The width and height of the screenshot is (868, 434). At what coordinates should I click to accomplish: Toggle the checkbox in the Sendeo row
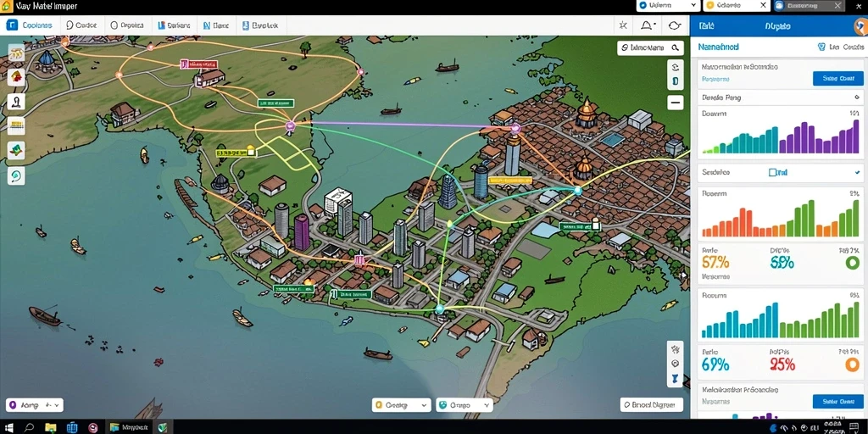tap(773, 173)
